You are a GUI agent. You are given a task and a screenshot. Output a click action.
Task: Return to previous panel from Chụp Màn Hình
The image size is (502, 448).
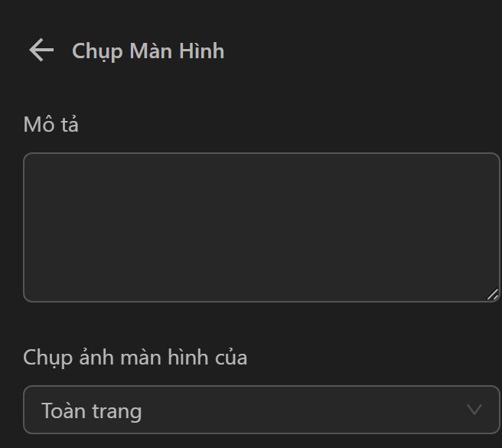point(41,51)
